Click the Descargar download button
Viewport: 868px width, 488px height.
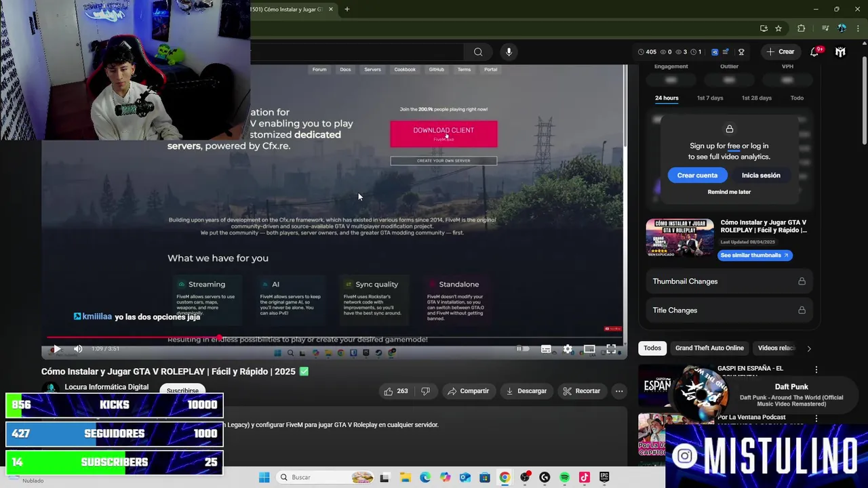(526, 391)
